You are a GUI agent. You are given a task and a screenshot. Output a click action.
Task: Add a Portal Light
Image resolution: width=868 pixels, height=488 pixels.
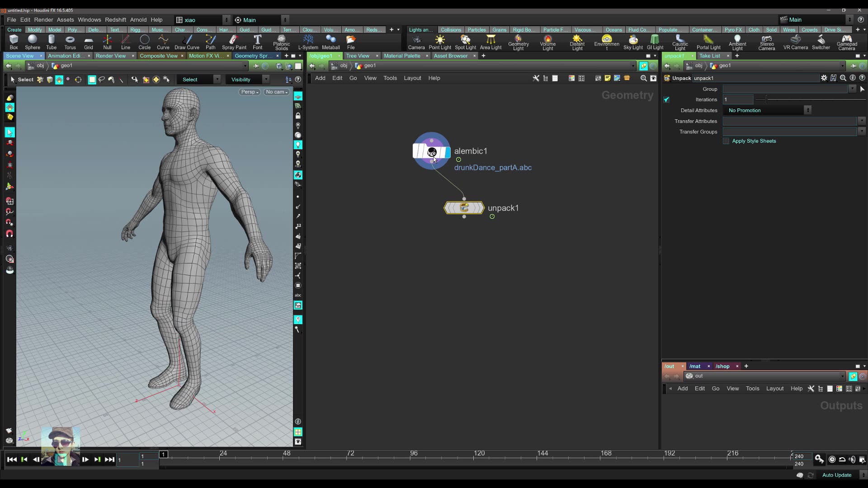point(708,42)
